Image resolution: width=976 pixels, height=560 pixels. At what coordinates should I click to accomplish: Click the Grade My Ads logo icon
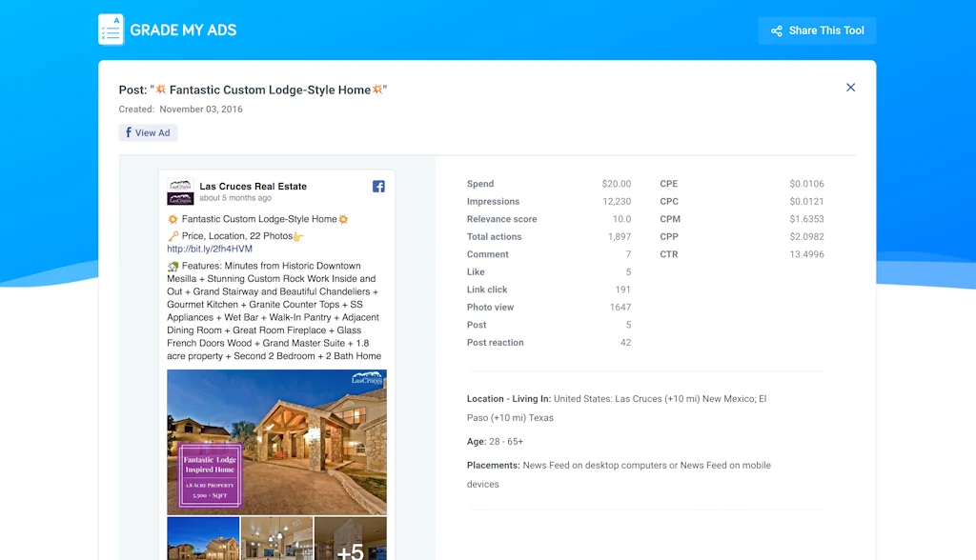coord(111,30)
